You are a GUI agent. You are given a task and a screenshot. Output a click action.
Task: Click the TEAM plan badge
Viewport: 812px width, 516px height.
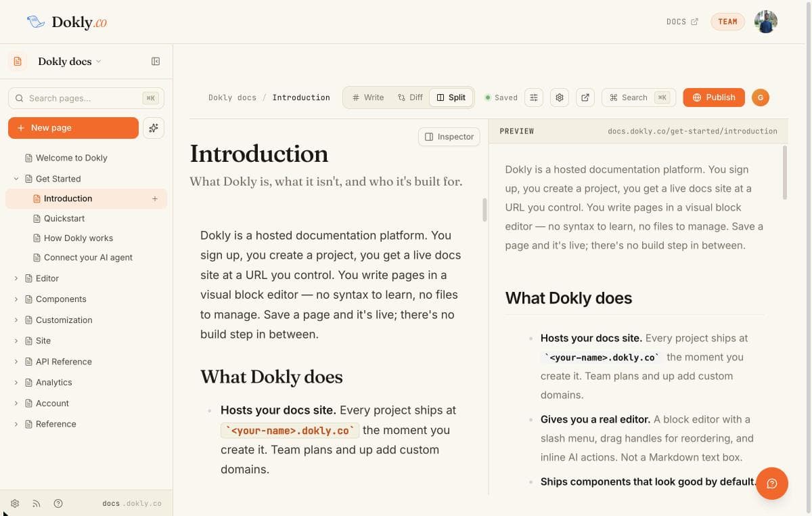point(727,22)
